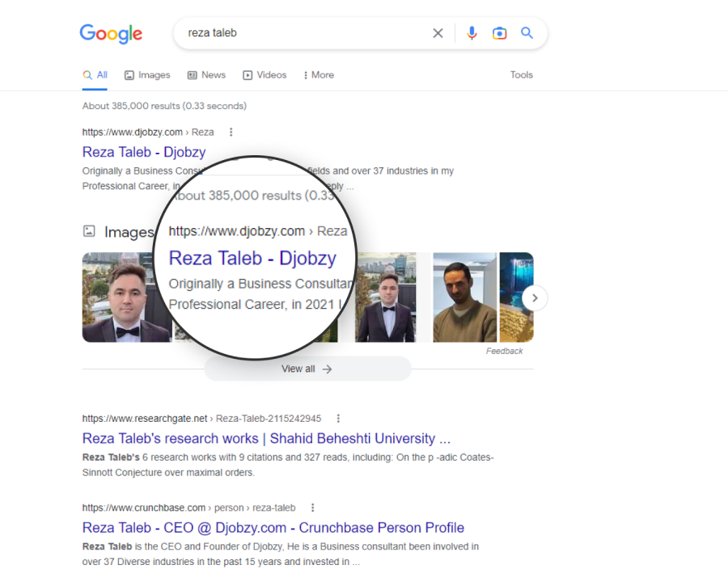Screen dimensions: 728x582
Task: Expand the More search filters menu
Action: (318, 75)
